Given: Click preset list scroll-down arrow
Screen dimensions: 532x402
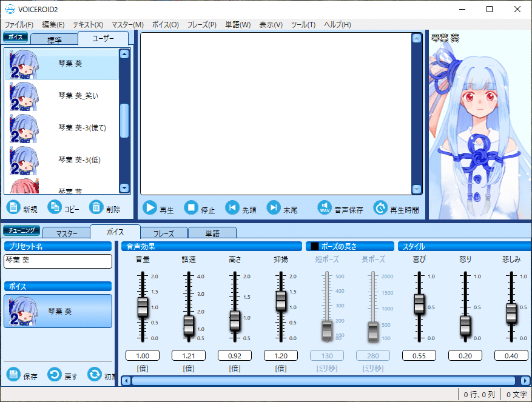Looking at the screenshot, I should pyautogui.click(x=124, y=187).
